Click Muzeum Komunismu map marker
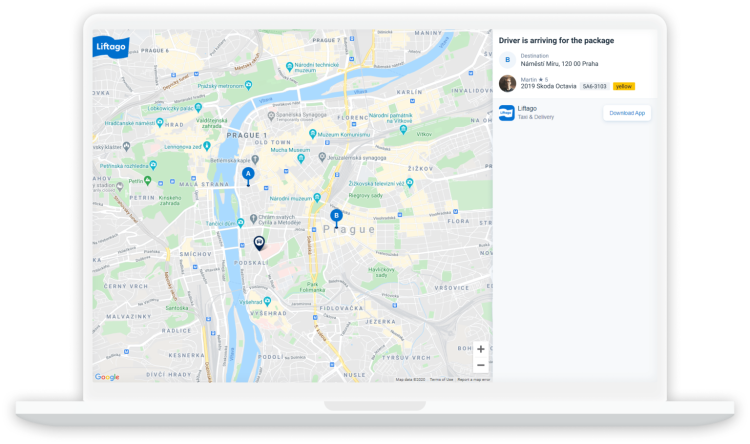750x444 pixels. tap(312, 133)
